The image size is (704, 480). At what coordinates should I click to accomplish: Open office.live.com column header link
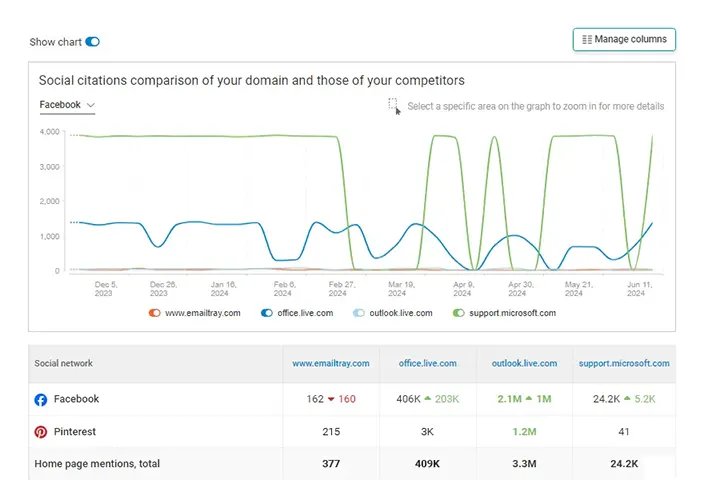pyautogui.click(x=427, y=363)
